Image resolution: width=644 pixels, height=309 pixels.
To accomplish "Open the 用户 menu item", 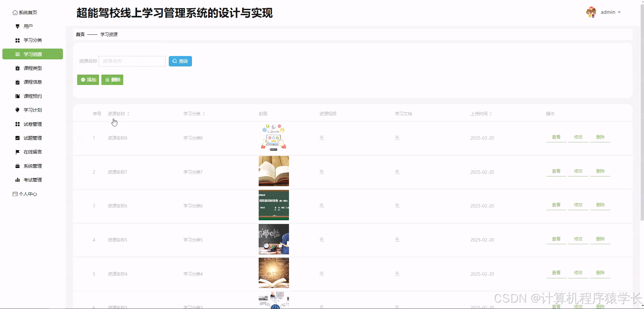I will (33, 26).
